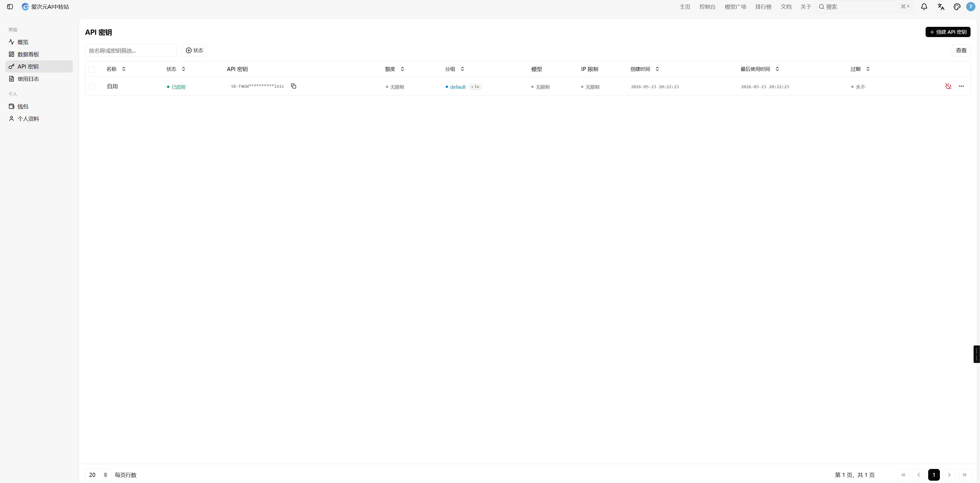Toggle the sidebar collapse icon
Screen dimensions: 980x483
click(x=10, y=7)
